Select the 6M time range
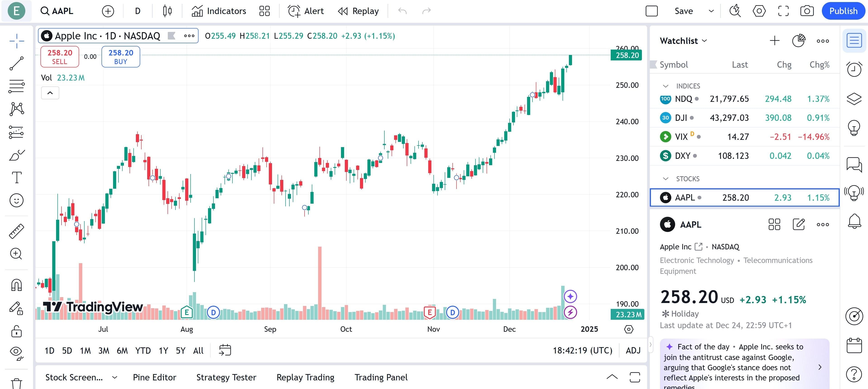This screenshot has width=868, height=389. click(x=122, y=351)
